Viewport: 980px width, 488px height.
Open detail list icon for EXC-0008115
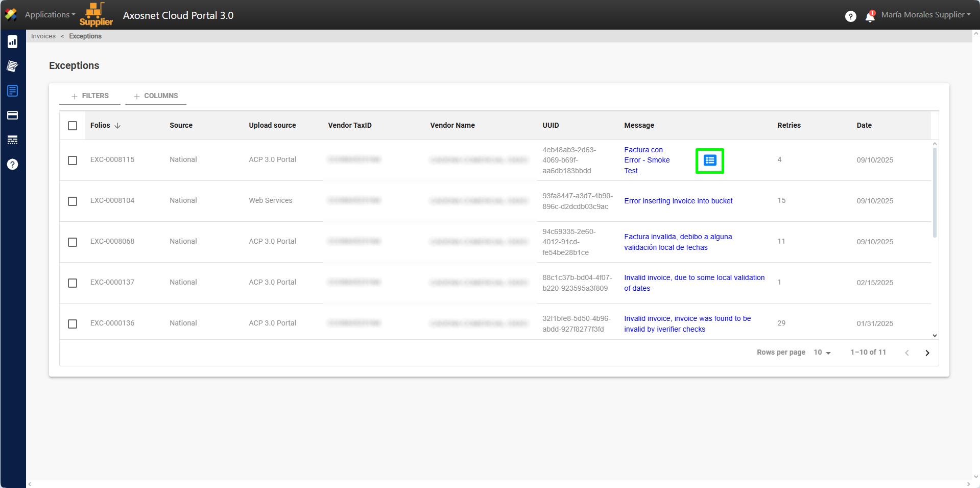tap(709, 160)
